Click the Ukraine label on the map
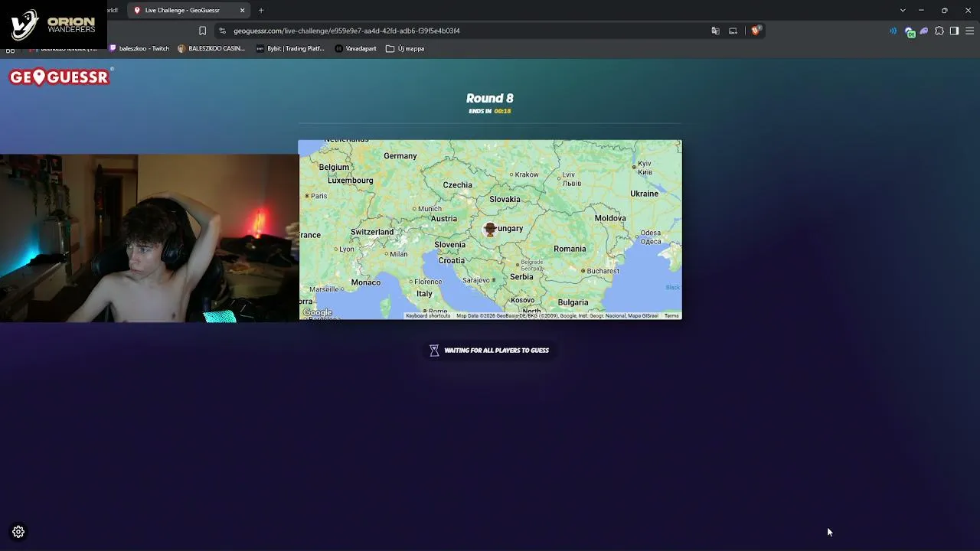The width and height of the screenshot is (980, 551). coord(644,194)
